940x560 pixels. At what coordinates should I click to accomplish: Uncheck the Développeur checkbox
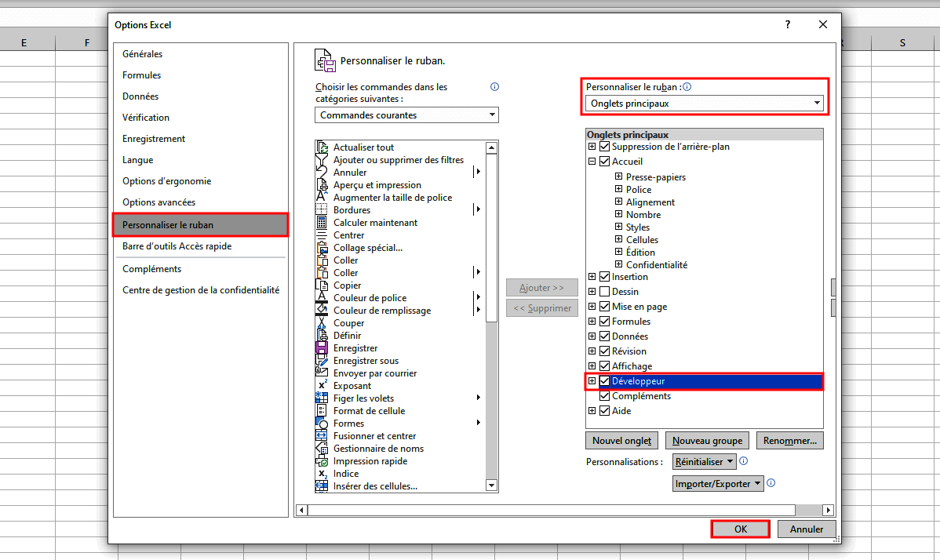(x=604, y=381)
